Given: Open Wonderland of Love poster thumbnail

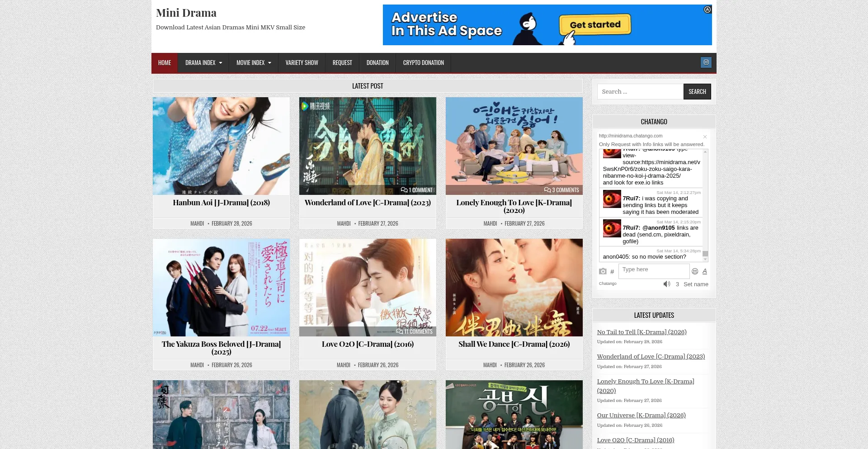Looking at the screenshot, I should click(x=368, y=146).
